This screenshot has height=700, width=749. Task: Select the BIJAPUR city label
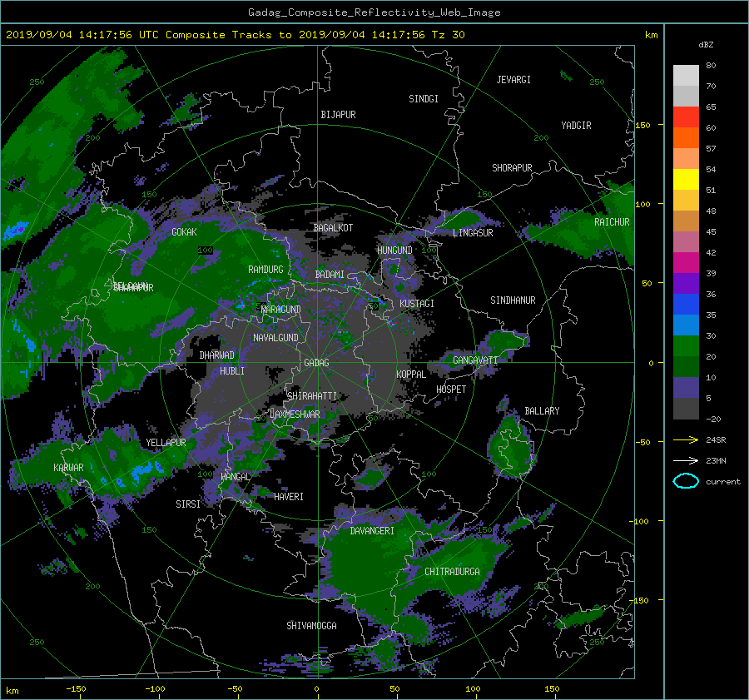338,115
